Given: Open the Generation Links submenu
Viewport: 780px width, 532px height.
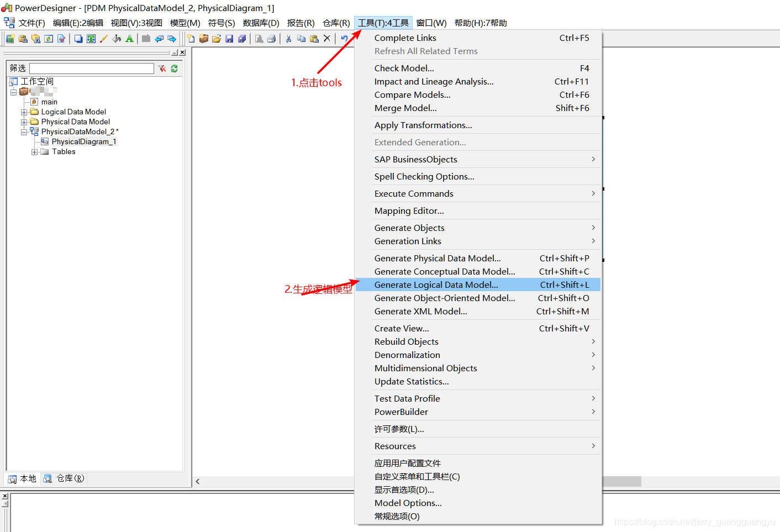Looking at the screenshot, I should click(478, 241).
